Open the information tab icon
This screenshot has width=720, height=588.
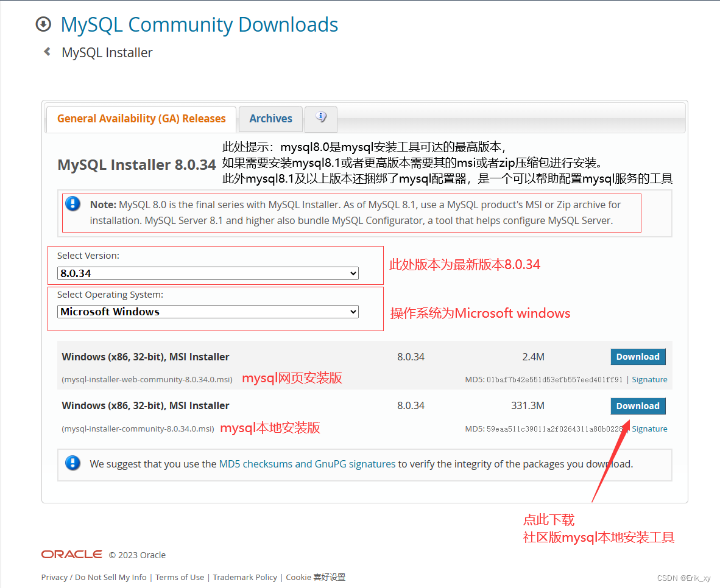click(x=321, y=117)
